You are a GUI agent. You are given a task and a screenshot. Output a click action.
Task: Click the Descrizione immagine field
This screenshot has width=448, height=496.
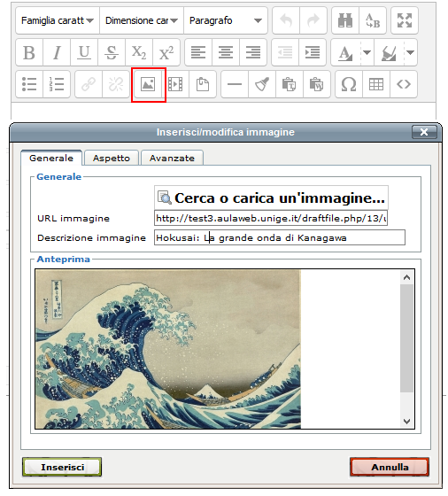(x=280, y=237)
